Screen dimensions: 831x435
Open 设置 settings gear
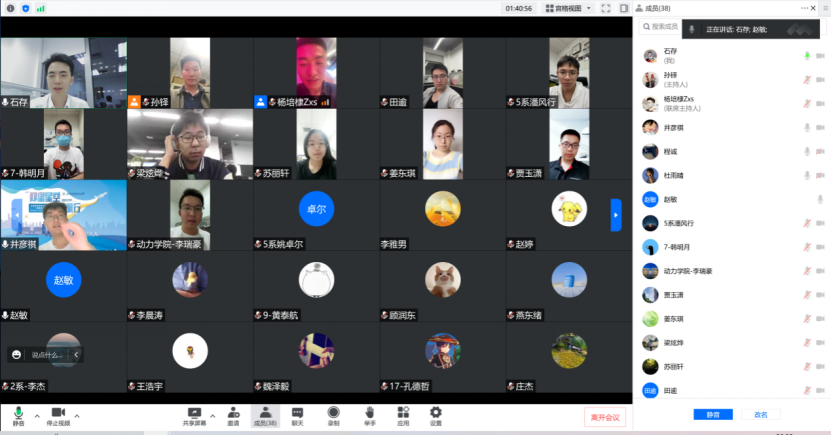[x=436, y=412]
